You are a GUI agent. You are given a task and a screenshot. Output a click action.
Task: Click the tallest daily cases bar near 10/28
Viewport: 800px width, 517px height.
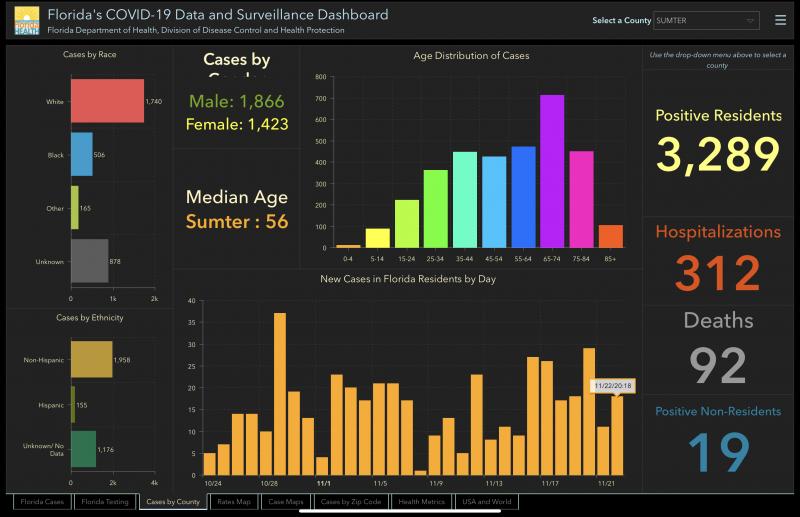280,394
